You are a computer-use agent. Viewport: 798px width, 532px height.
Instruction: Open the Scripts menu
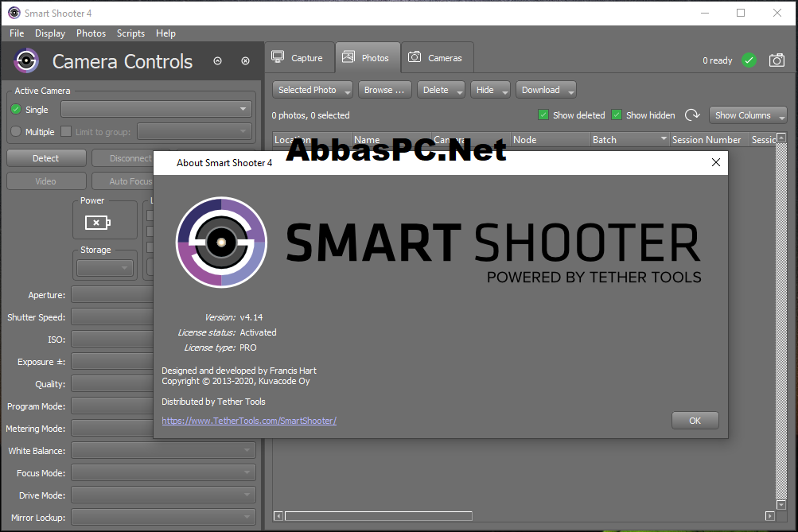(130, 33)
